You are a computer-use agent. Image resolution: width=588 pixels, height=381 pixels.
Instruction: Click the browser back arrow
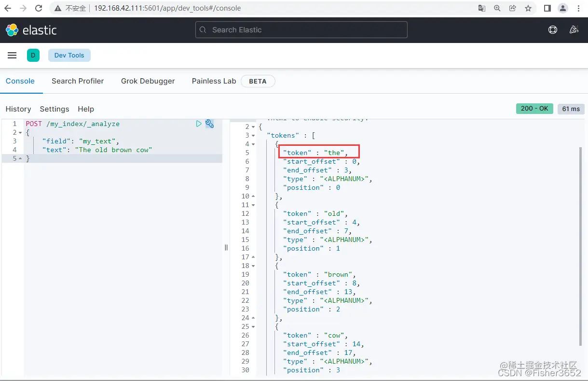(x=8, y=8)
